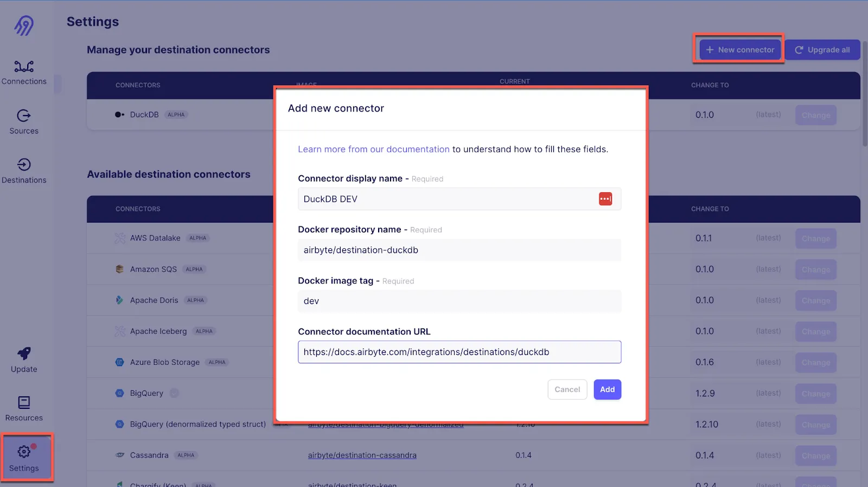Image resolution: width=868 pixels, height=487 pixels.
Task: Click the 0.1.6 version for Azure Blob Storage
Action: (x=705, y=362)
